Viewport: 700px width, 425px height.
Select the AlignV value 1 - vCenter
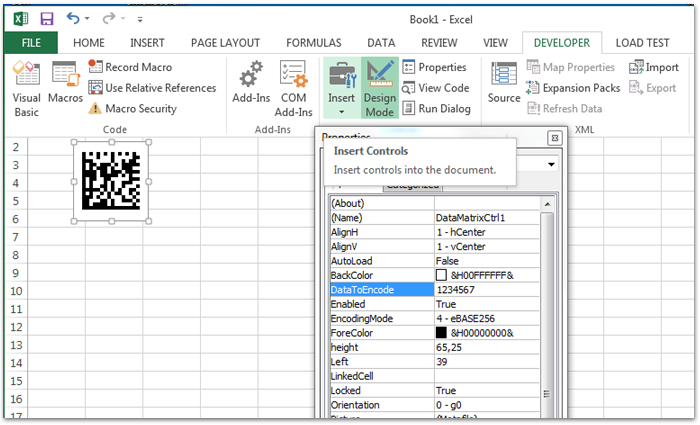(487, 246)
